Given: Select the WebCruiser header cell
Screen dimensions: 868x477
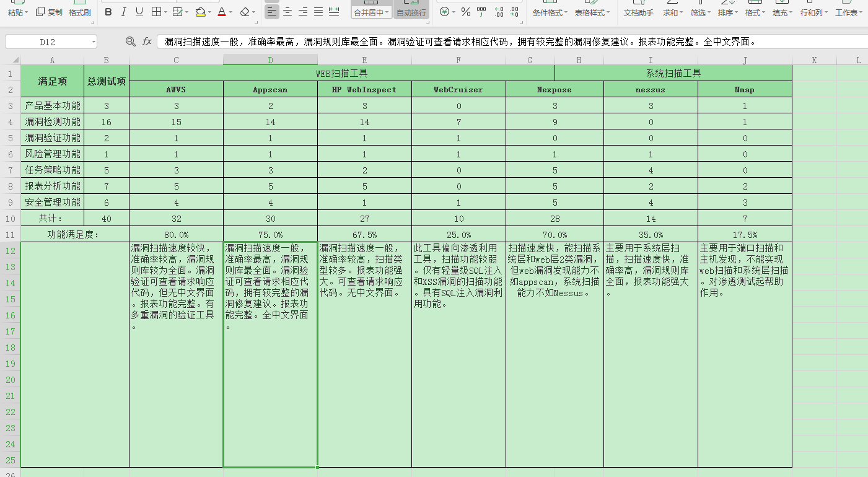Looking at the screenshot, I should (458, 89).
